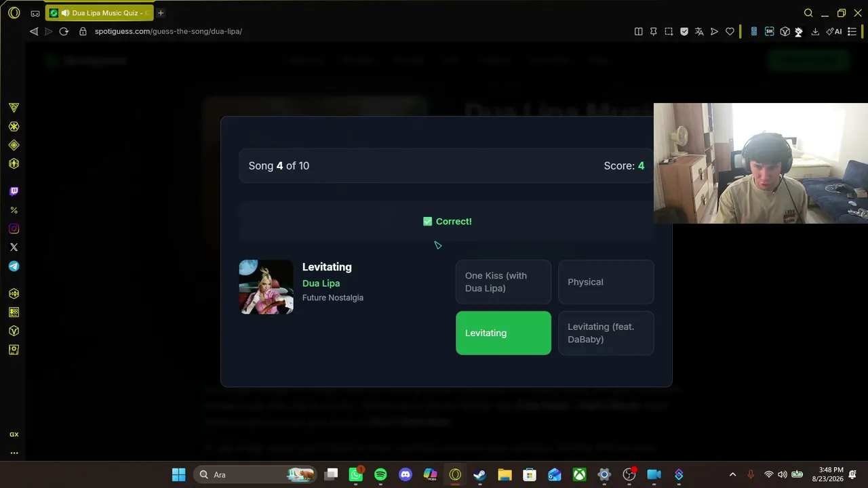Go back to the previous page

point(34,31)
